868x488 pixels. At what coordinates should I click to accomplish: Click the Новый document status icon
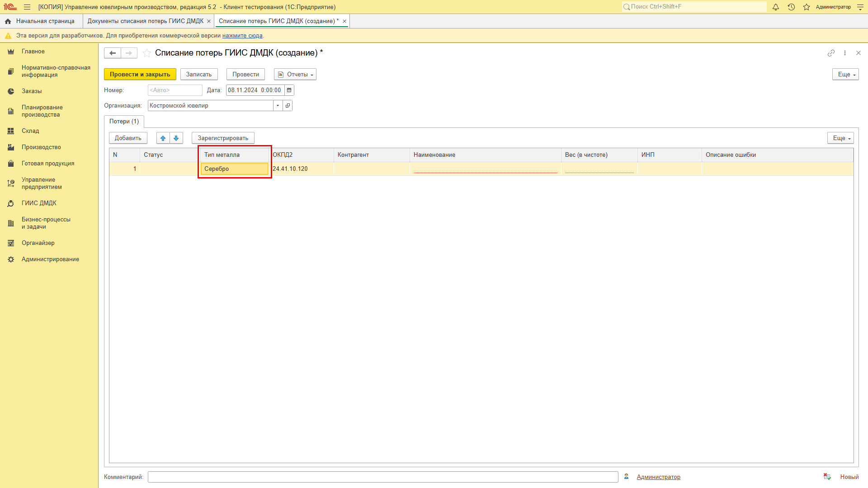coord(827,477)
